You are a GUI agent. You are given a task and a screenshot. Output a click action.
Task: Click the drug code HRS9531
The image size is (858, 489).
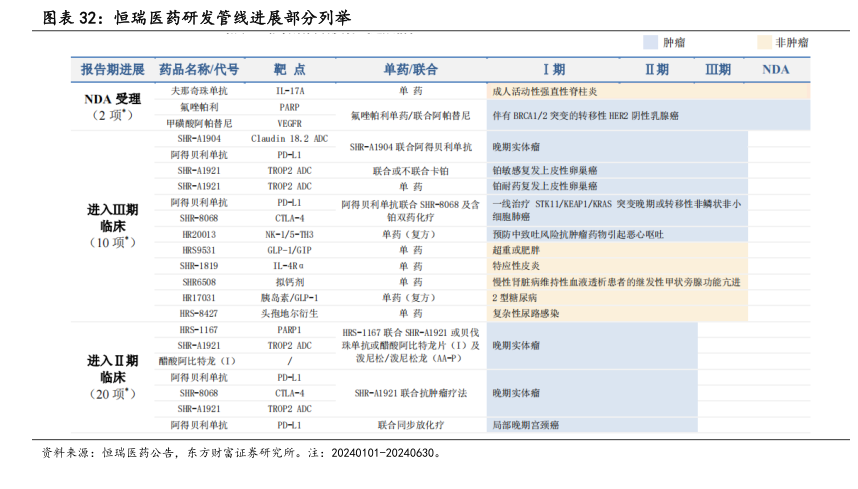(199, 251)
